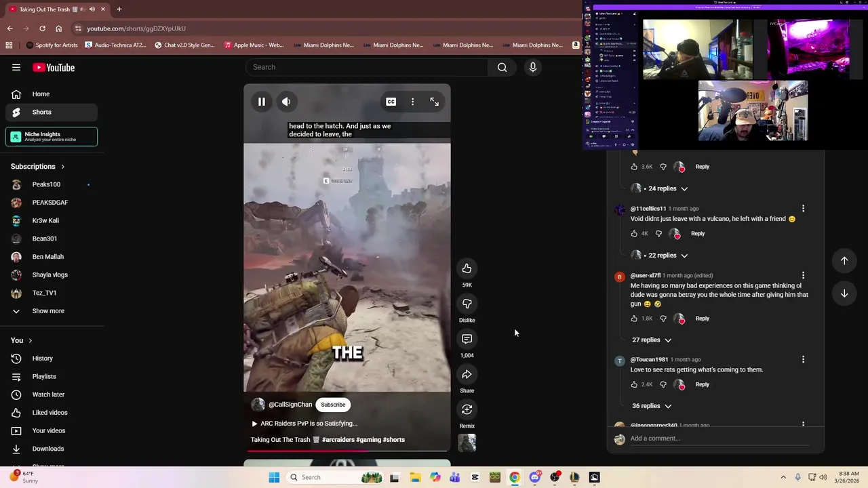Expand the 22 replies thread
Image resolution: width=868 pixels, height=488 pixels.
pyautogui.click(x=659, y=256)
